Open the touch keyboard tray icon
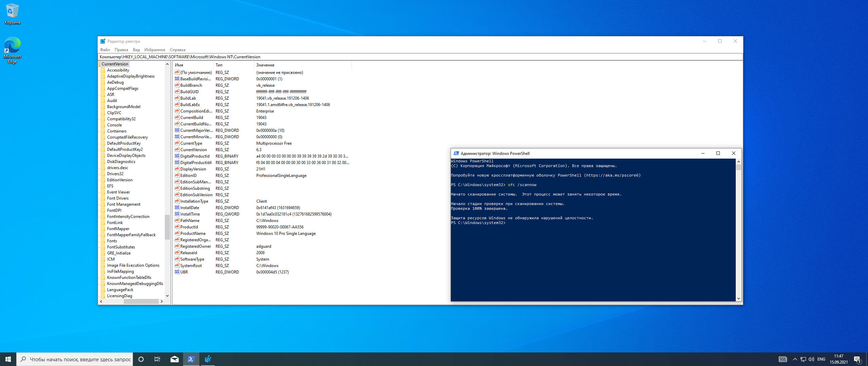 [x=783, y=359]
